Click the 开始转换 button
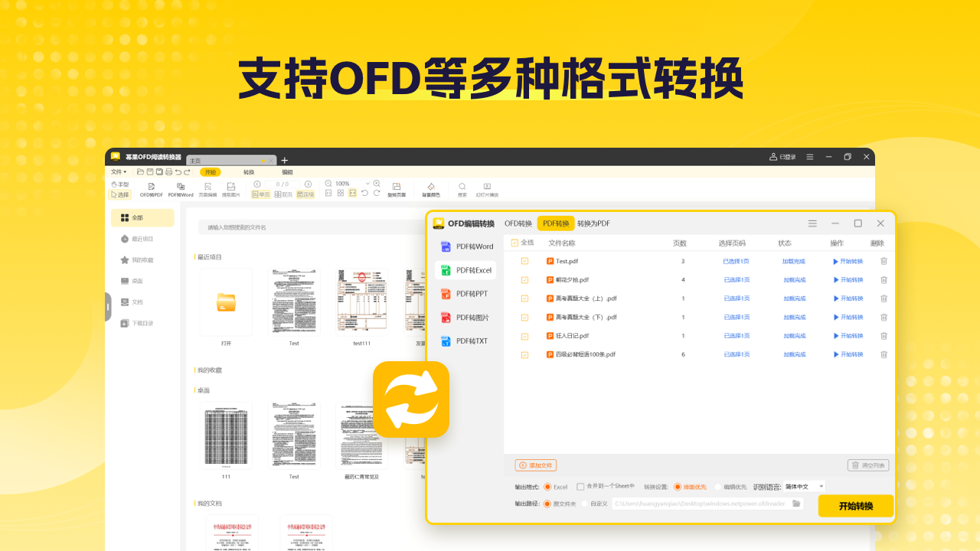Screen dimensions: 980x551 (855, 506)
